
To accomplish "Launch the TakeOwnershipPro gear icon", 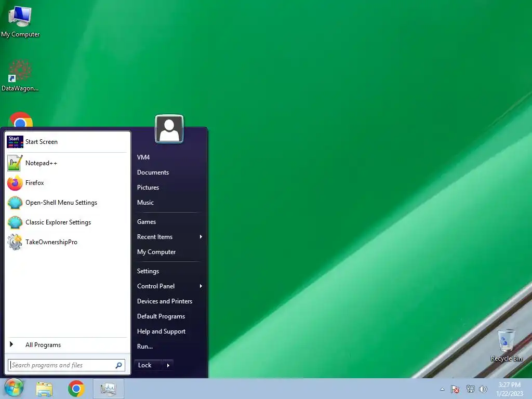I will [x=15, y=242].
